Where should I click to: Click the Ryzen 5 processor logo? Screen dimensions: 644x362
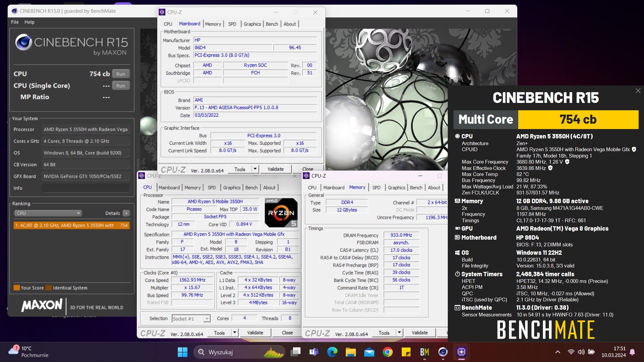[x=281, y=213]
